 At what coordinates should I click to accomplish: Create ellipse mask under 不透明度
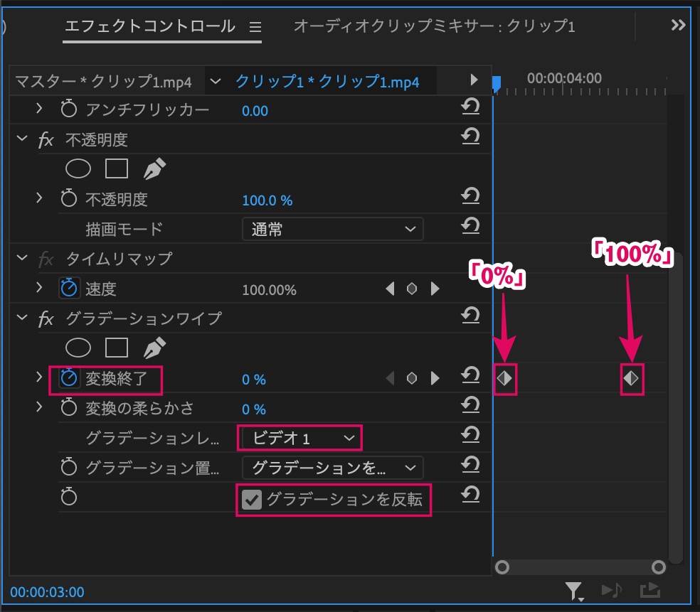(78, 168)
